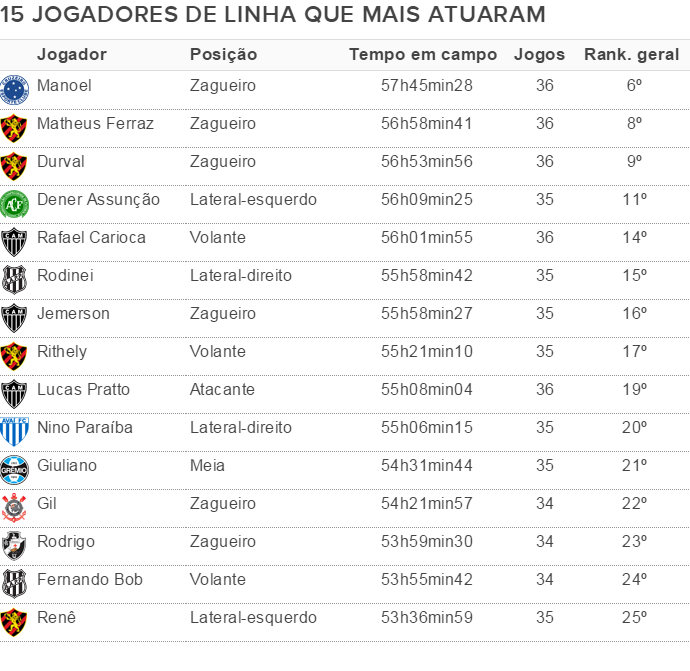Select the Avaí crest next to Nino Paraíba

point(14,429)
